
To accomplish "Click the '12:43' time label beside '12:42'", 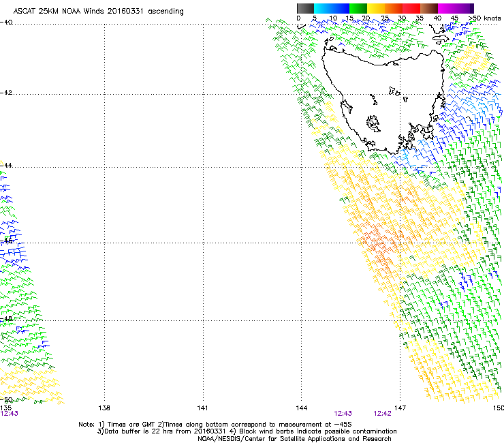I will click(343, 414).
